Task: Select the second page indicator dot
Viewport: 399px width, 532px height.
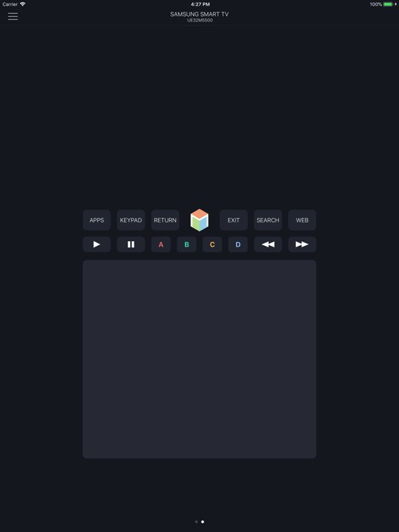Action: (202, 522)
